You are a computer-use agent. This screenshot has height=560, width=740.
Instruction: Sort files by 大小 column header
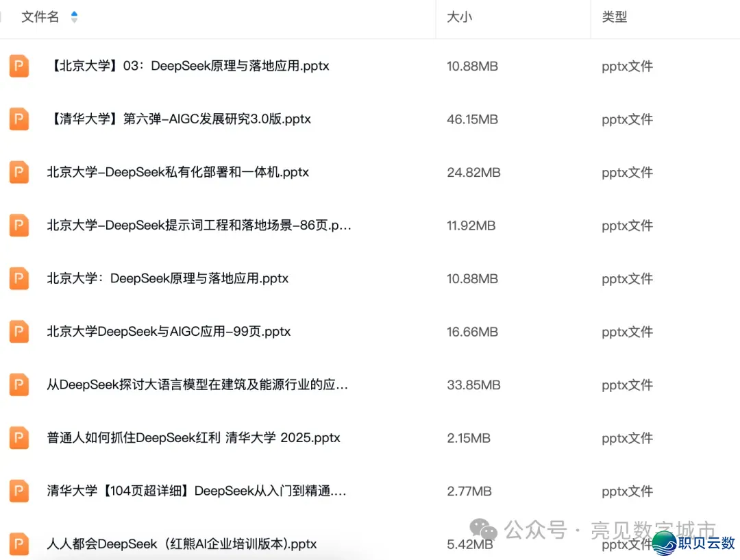coord(459,17)
